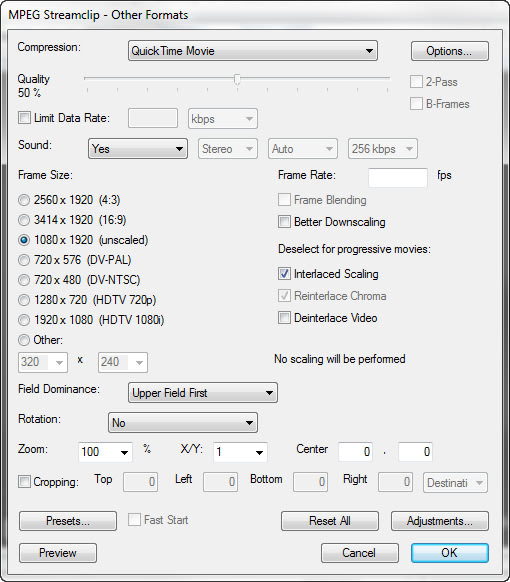Open the 256 kbps audio bitrate dropdown
The width and height of the screenshot is (510, 582).
[x=382, y=149]
